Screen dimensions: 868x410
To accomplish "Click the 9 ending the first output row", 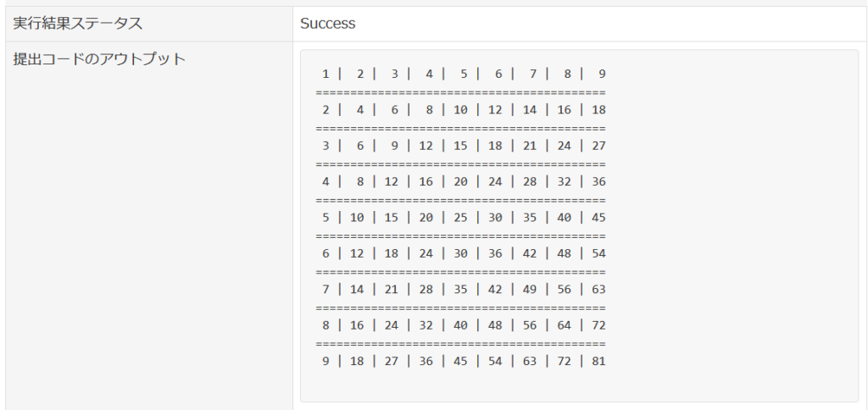I will (x=602, y=74).
